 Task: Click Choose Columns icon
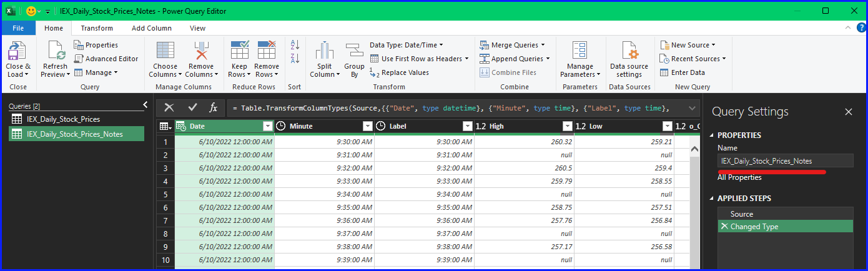165,51
